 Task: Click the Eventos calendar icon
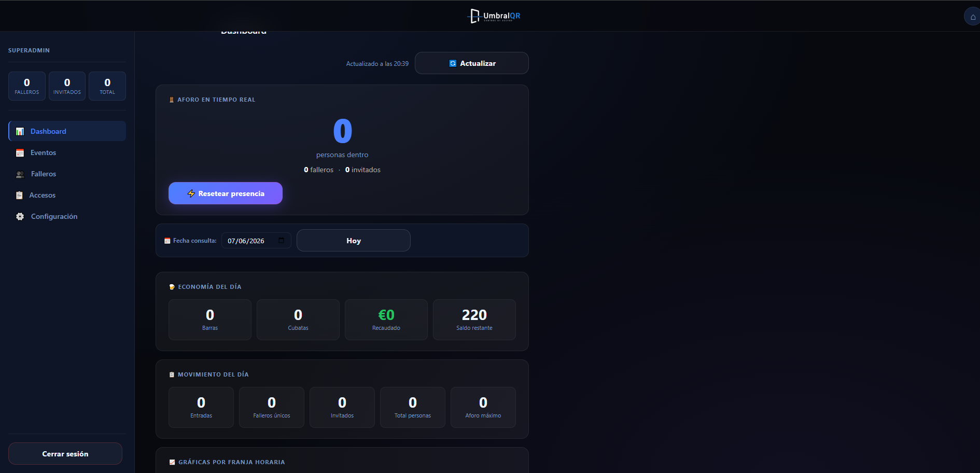click(20, 153)
